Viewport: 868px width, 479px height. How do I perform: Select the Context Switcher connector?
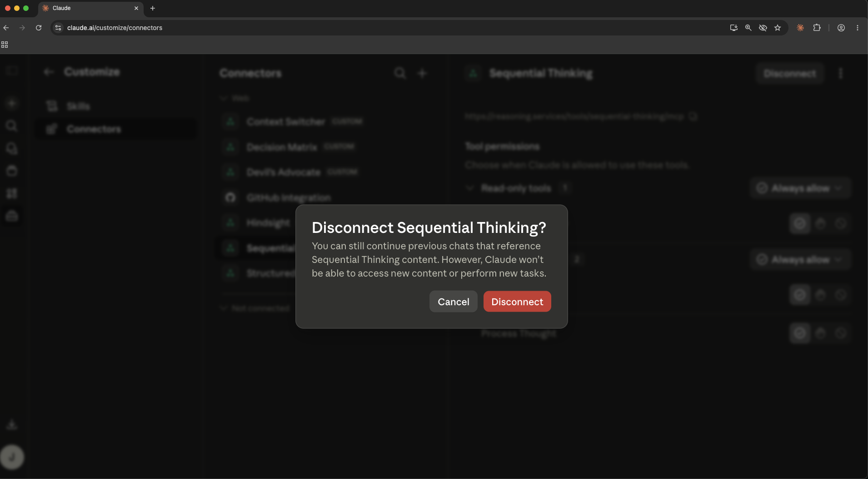pyautogui.click(x=325, y=121)
